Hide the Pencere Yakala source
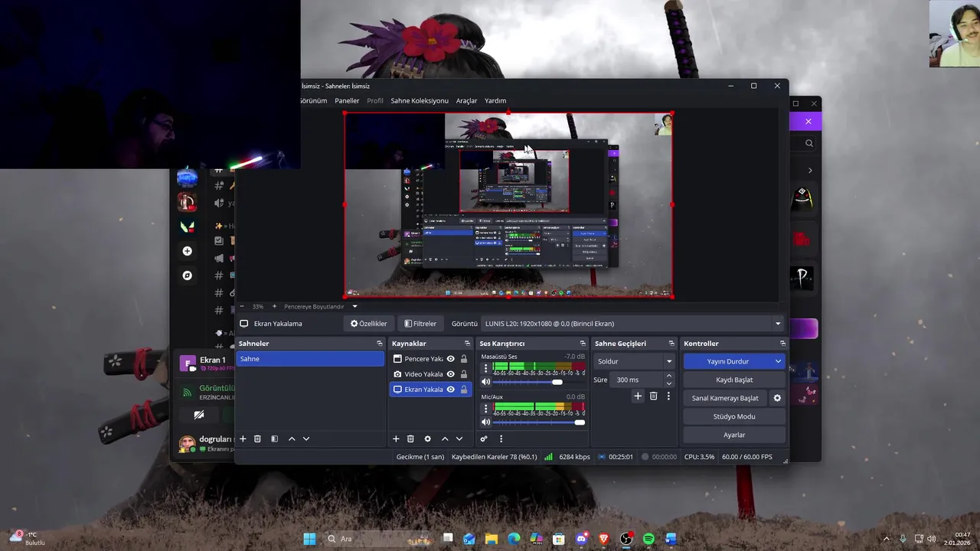The height and width of the screenshot is (551, 980). click(x=451, y=359)
